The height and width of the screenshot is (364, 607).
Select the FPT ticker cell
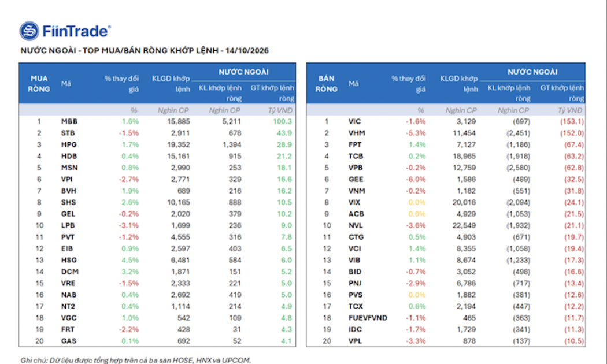pyautogui.click(x=355, y=144)
